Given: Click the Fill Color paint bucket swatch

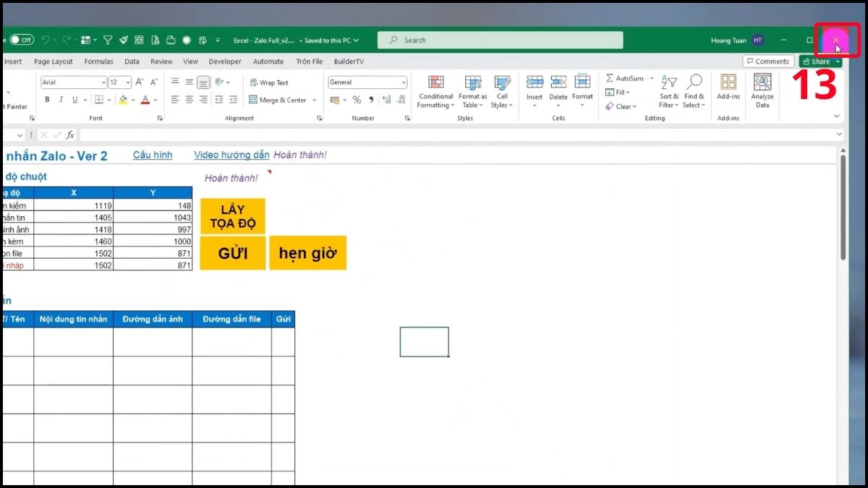Looking at the screenshot, I should click(123, 100).
